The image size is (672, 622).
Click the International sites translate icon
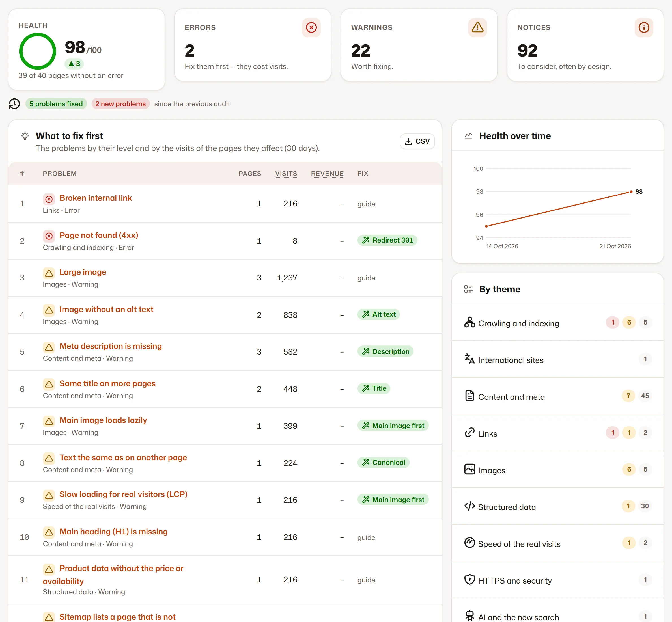tap(469, 359)
